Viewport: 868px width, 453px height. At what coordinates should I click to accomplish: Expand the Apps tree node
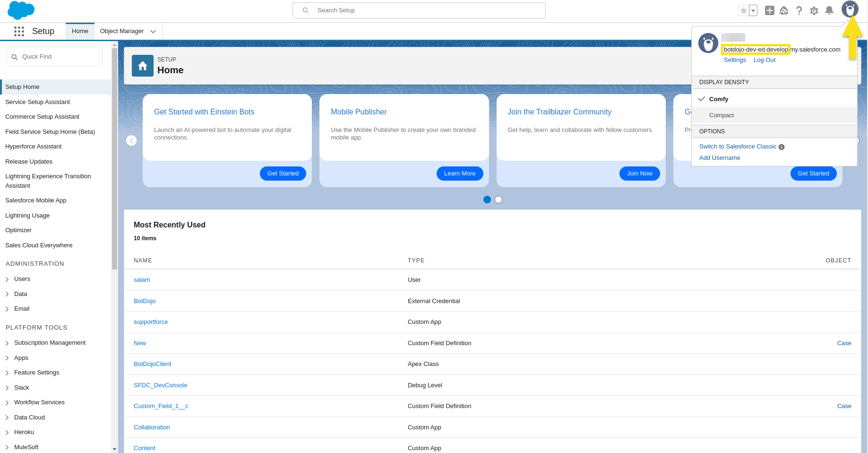(x=7, y=358)
